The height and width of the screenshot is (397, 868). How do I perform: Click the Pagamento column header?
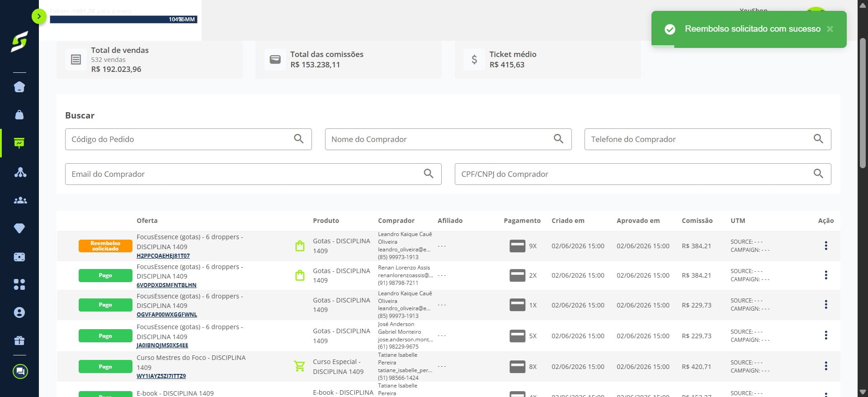522,221
